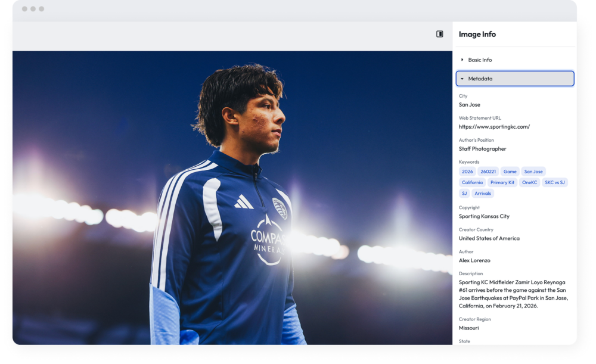Select the "San Jose" keyword tag

pyautogui.click(x=533, y=172)
